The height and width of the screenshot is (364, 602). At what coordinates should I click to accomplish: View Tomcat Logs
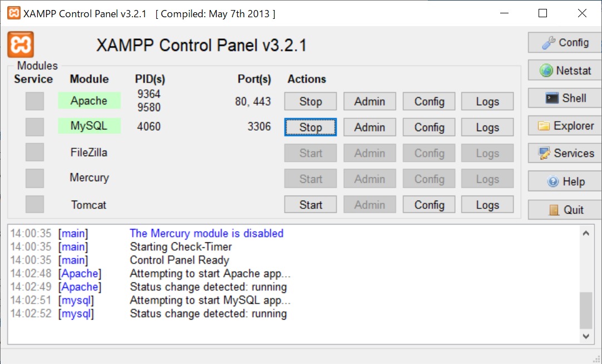coord(487,205)
